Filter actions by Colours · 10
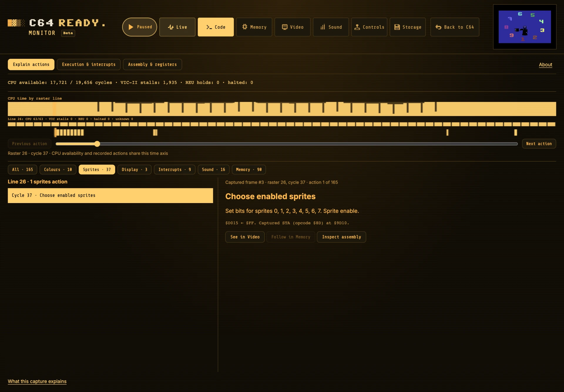 pyautogui.click(x=58, y=170)
